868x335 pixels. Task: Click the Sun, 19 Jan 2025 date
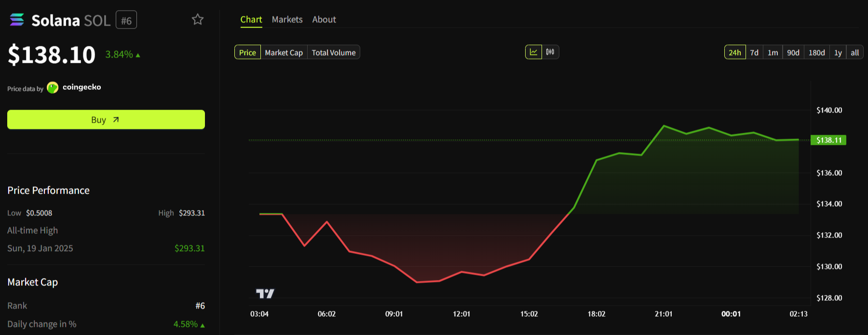point(40,248)
